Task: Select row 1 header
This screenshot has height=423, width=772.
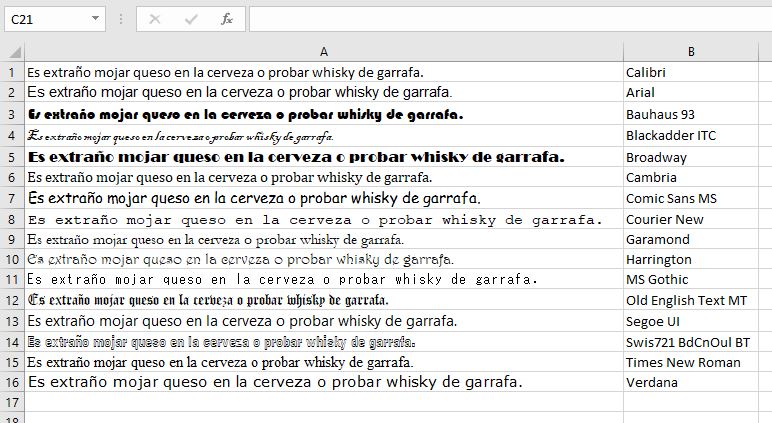Action: pyautogui.click(x=12, y=72)
